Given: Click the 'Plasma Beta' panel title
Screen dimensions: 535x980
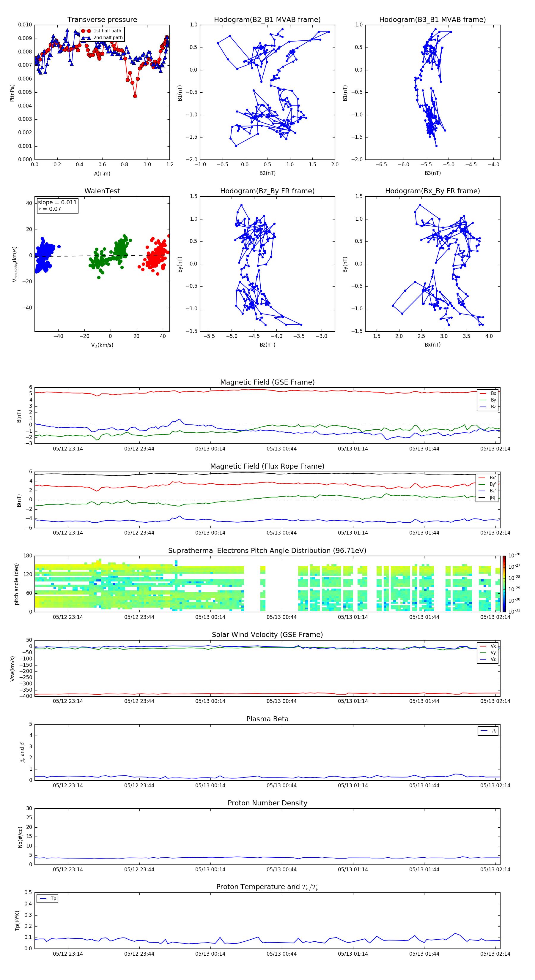Looking at the screenshot, I should [x=267, y=719].
